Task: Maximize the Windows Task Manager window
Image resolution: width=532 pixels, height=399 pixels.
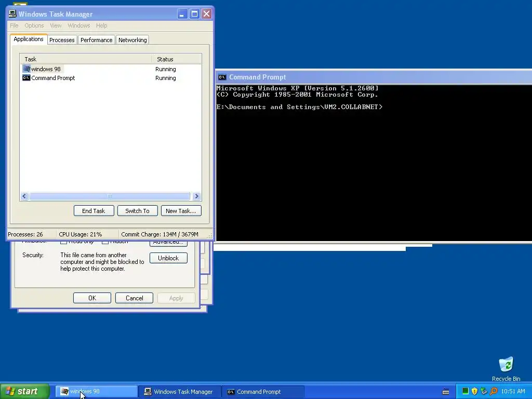Action: coord(194,14)
